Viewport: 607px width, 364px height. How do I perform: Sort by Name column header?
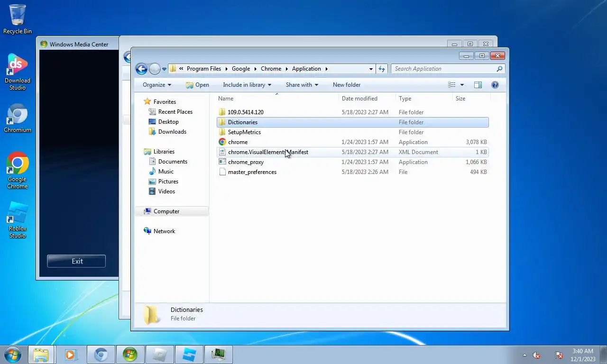coord(277,99)
